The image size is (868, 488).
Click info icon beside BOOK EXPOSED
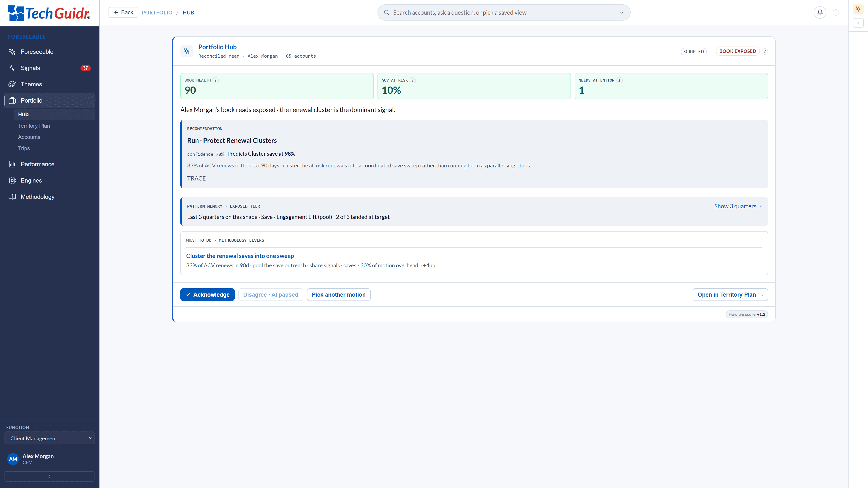click(x=765, y=52)
